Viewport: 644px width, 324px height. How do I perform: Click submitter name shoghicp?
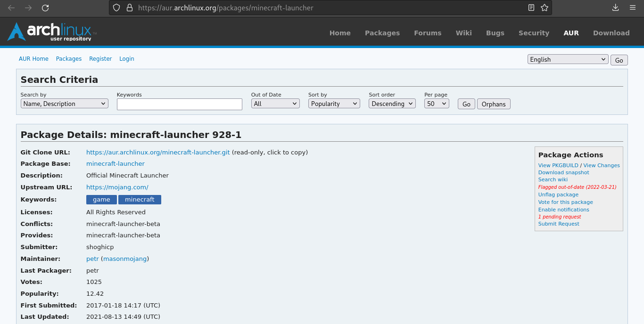pyautogui.click(x=100, y=247)
